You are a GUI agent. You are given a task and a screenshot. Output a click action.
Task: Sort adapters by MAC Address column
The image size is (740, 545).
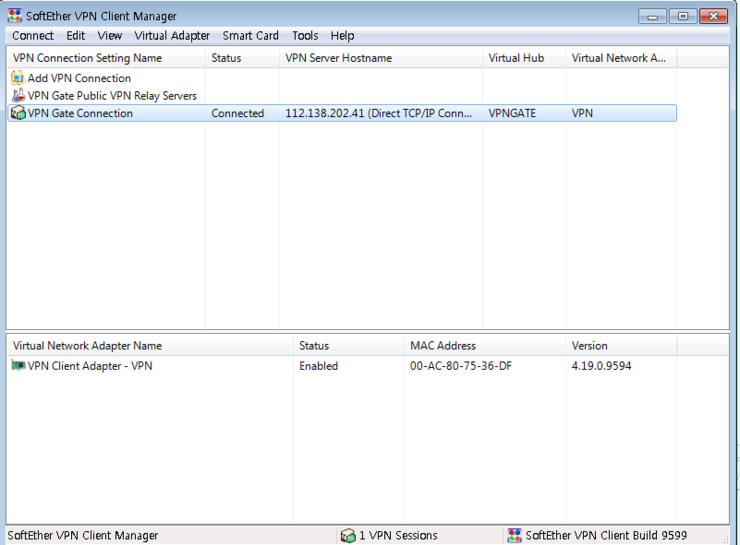click(485, 346)
